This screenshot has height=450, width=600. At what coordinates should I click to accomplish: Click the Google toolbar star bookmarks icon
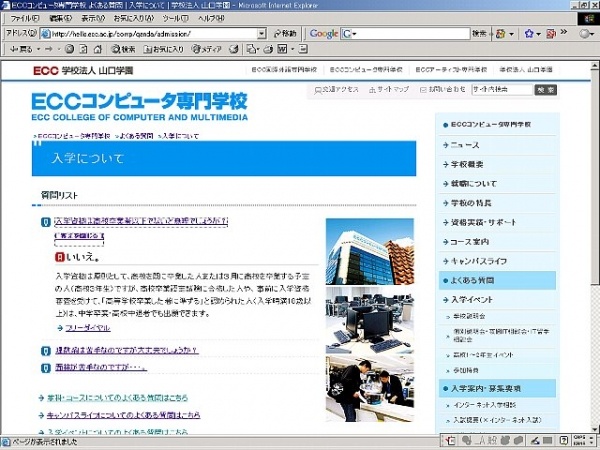pyautogui.click(x=529, y=34)
